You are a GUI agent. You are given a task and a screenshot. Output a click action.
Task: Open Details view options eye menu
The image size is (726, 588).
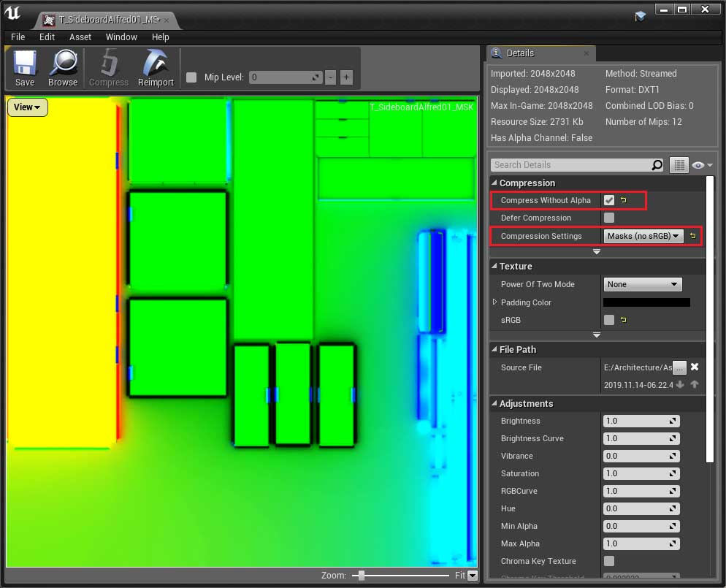pos(702,165)
